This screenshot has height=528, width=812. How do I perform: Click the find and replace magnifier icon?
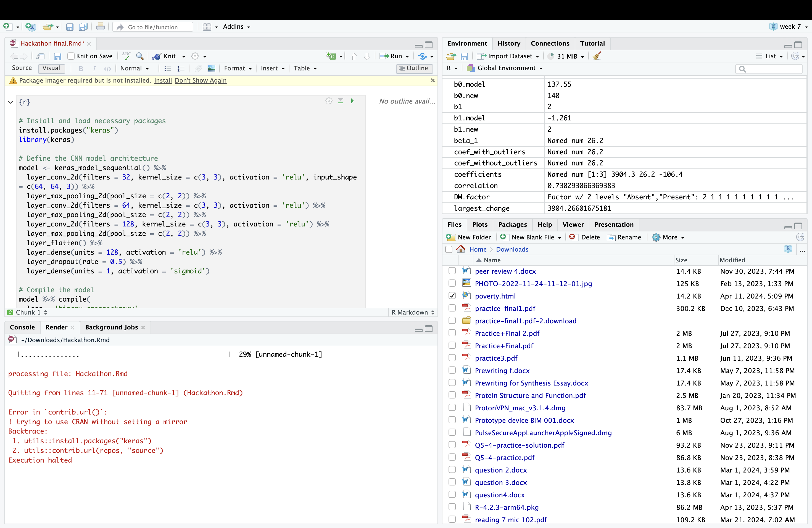pos(140,56)
